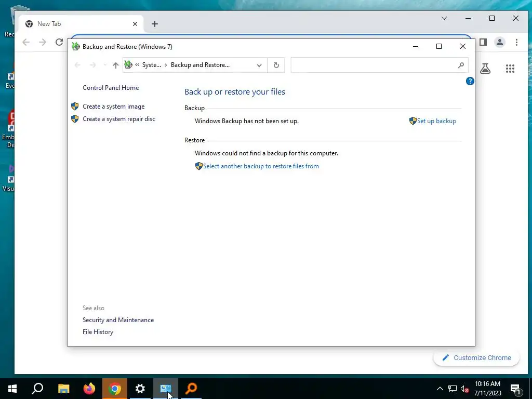Open the clock showing 10:16 AM
This screenshot has height=399, width=532.
point(487,389)
